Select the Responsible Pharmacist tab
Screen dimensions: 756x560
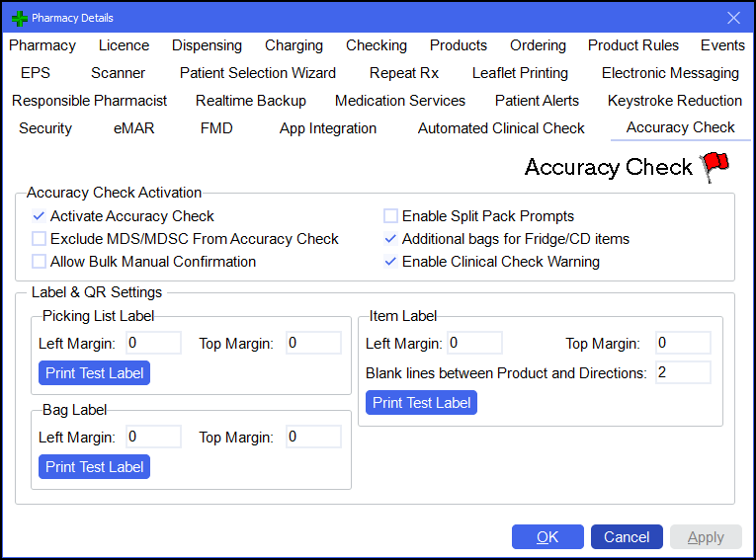click(x=90, y=101)
